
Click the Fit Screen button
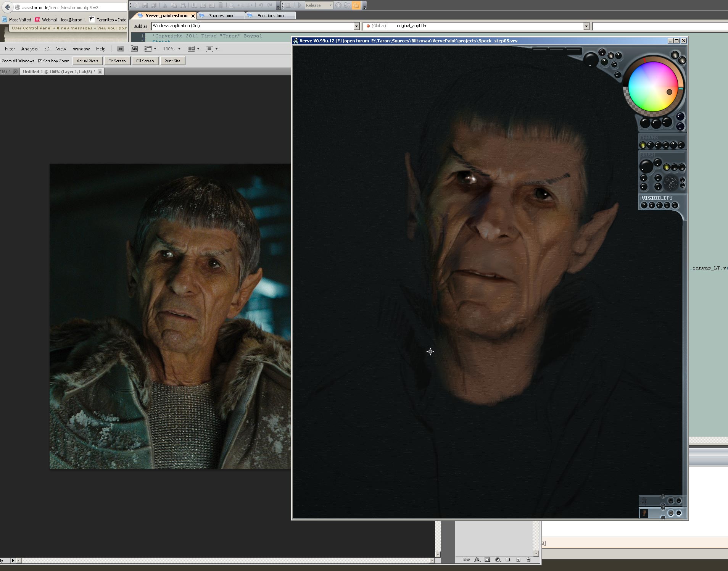click(117, 61)
